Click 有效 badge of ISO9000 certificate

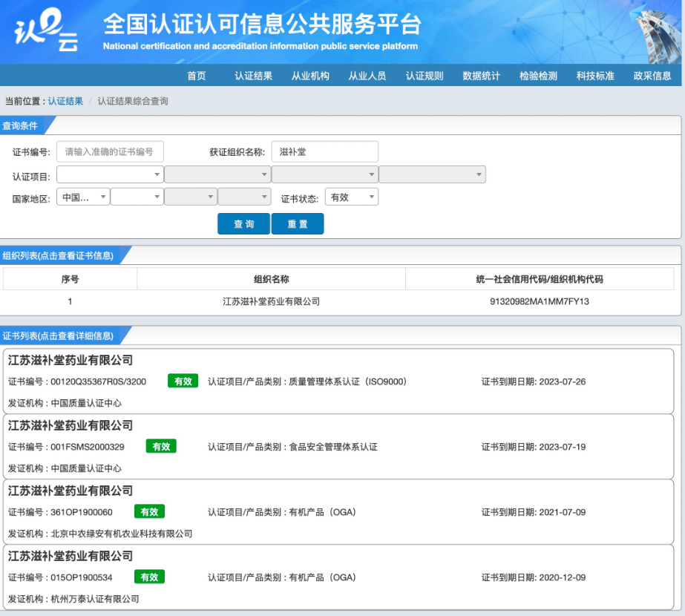(x=183, y=381)
